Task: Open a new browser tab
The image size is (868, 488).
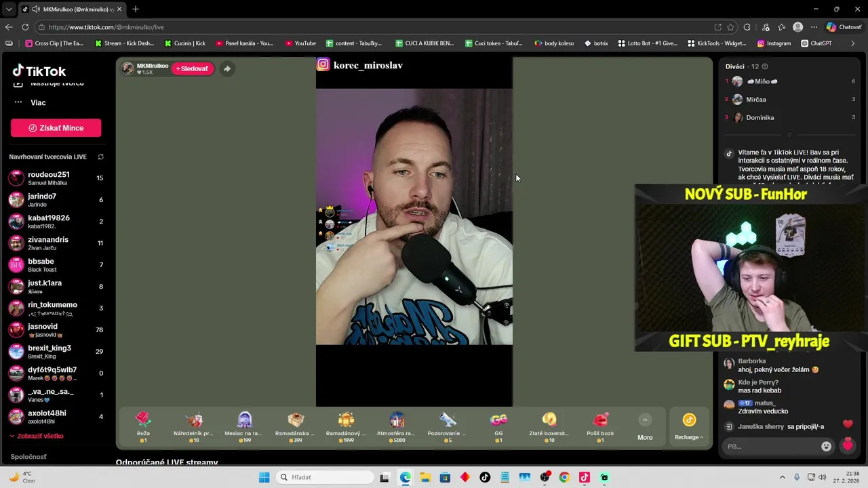Action: coord(136,9)
